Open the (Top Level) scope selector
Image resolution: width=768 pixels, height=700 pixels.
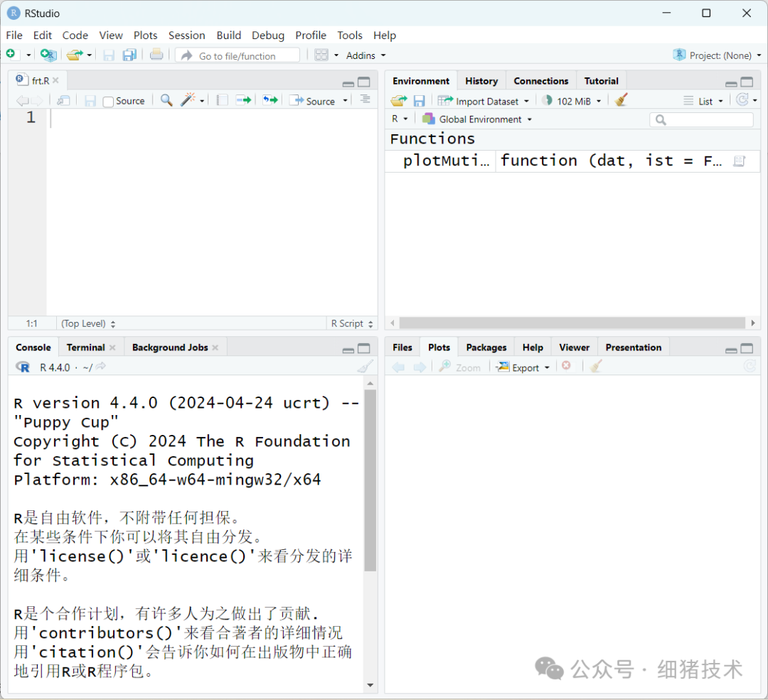tap(88, 323)
